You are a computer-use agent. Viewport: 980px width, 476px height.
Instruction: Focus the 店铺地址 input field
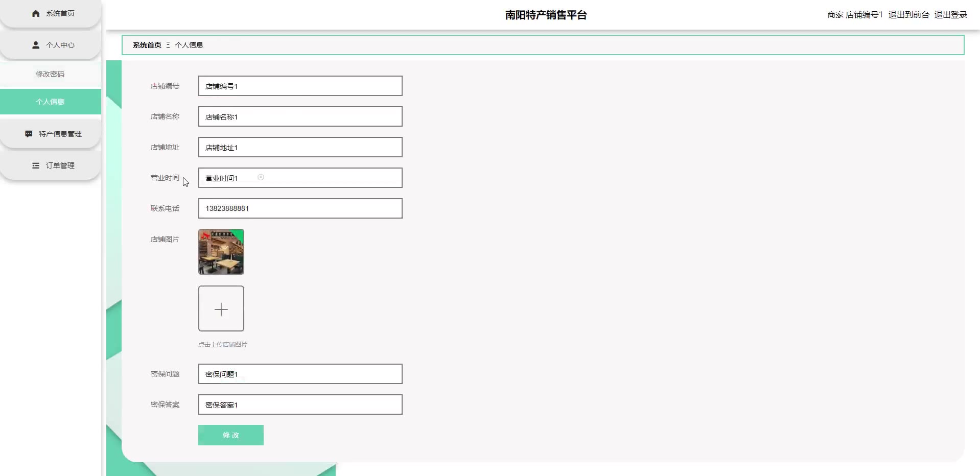300,147
